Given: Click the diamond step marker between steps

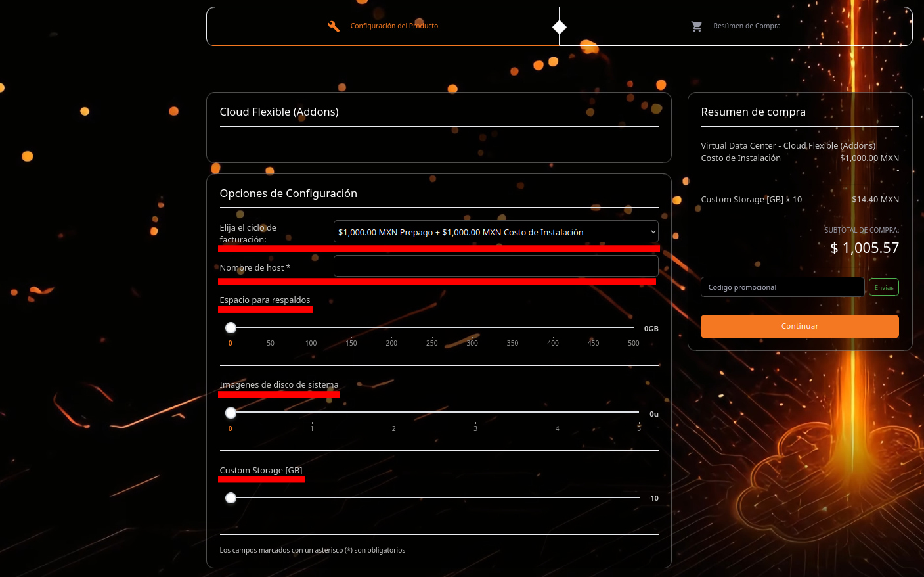Looking at the screenshot, I should (559, 27).
